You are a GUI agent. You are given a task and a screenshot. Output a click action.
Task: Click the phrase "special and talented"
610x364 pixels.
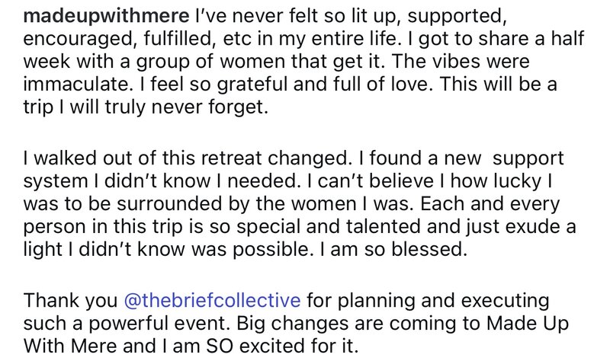pos(329,227)
